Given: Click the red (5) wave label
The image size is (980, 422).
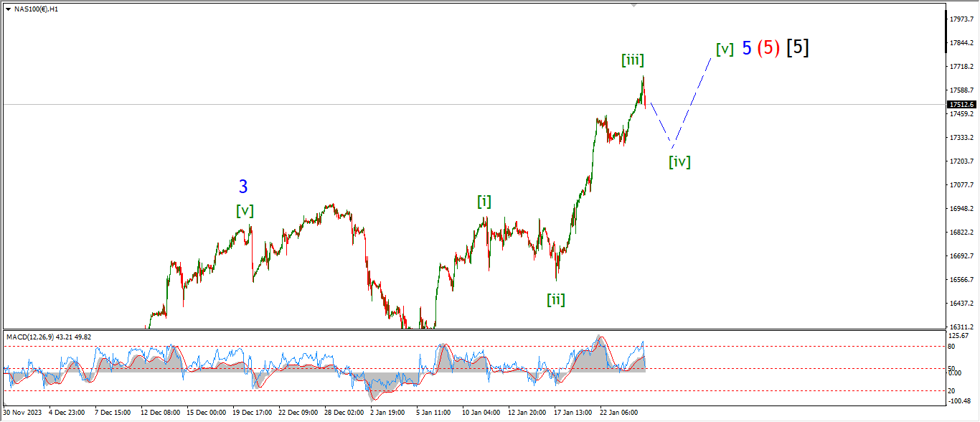Looking at the screenshot, I should point(769,48).
